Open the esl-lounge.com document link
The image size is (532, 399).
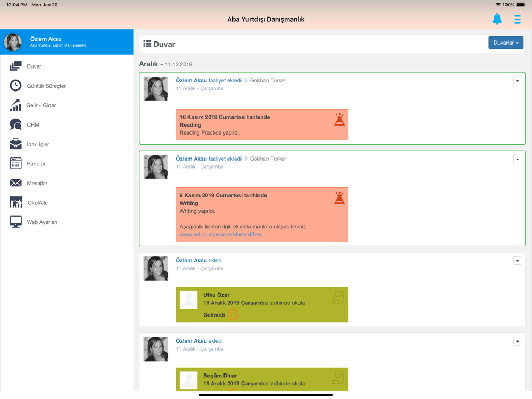pyautogui.click(x=222, y=234)
